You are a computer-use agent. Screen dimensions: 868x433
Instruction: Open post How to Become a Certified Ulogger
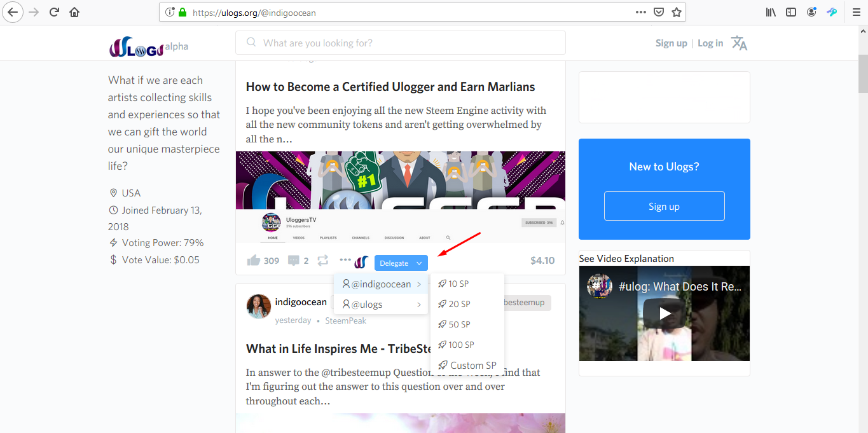(x=390, y=87)
